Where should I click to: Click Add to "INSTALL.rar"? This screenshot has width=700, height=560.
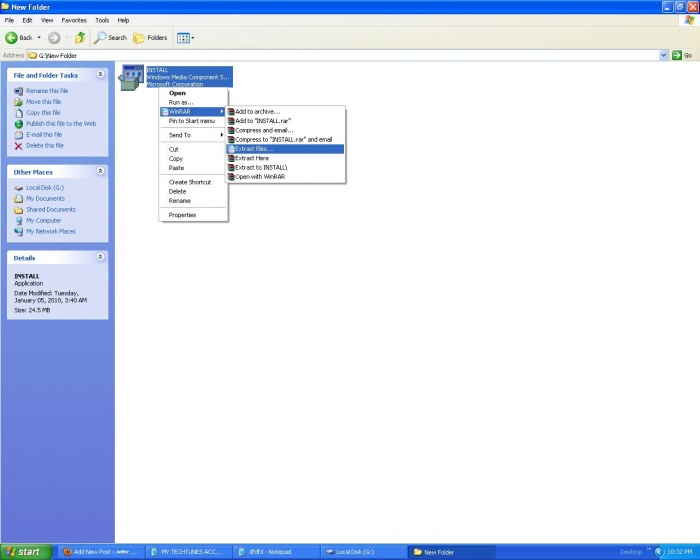tap(286, 121)
